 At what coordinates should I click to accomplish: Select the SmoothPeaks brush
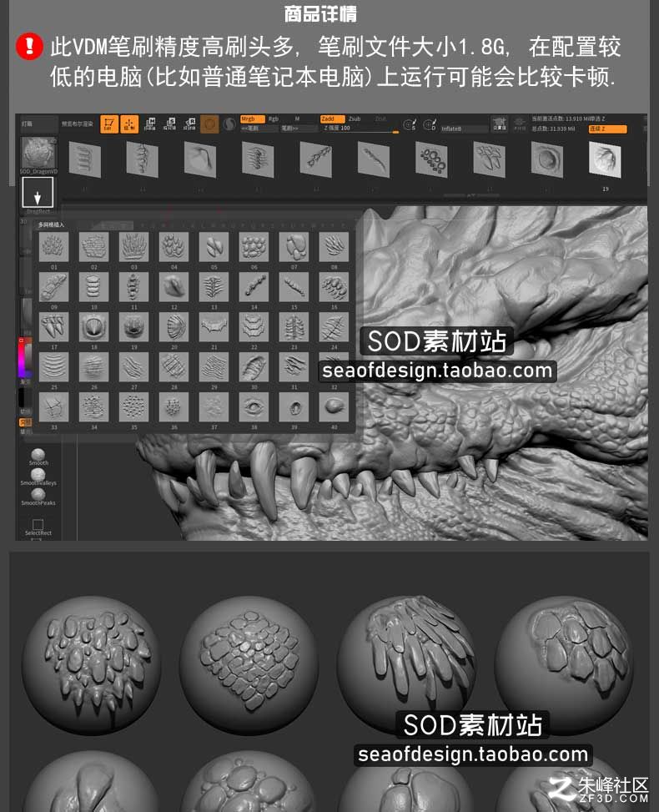point(38,497)
